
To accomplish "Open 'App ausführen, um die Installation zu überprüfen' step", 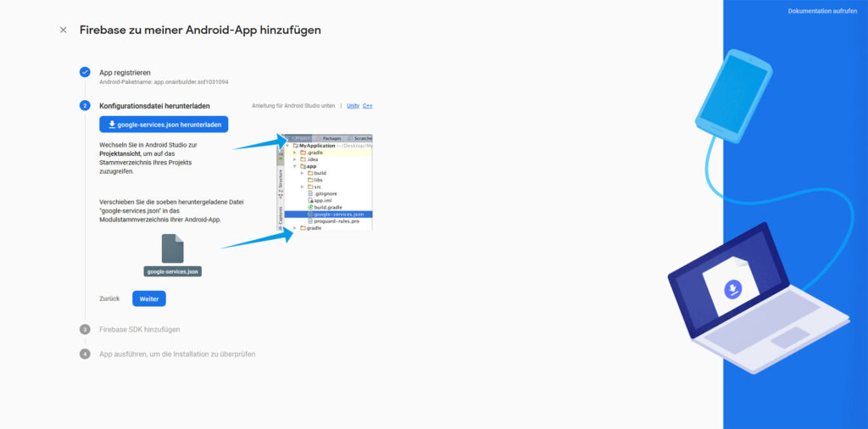I will click(x=177, y=354).
